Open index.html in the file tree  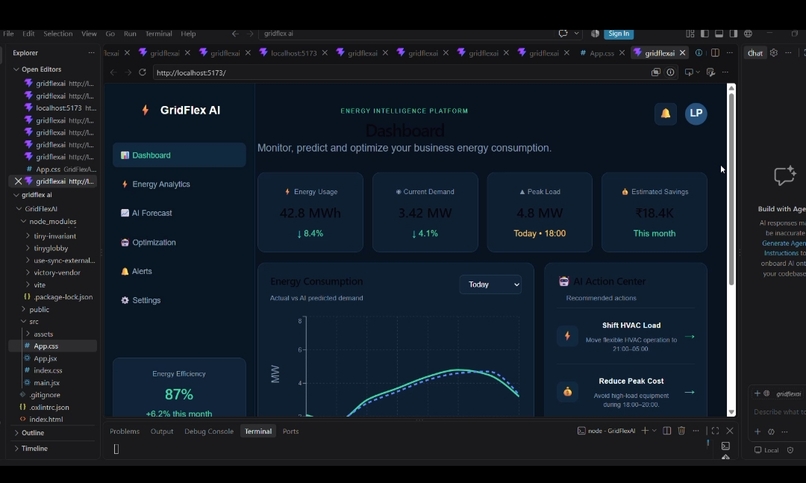(46, 419)
